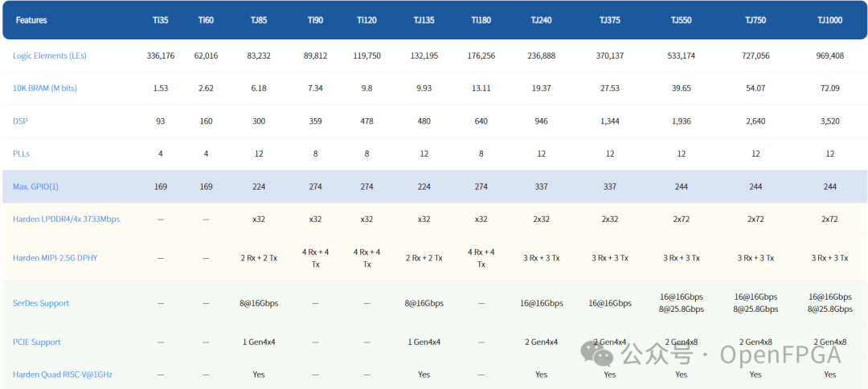Open Harden MIPI-2.5G DPHY link
The image size is (868, 389).
55,257
